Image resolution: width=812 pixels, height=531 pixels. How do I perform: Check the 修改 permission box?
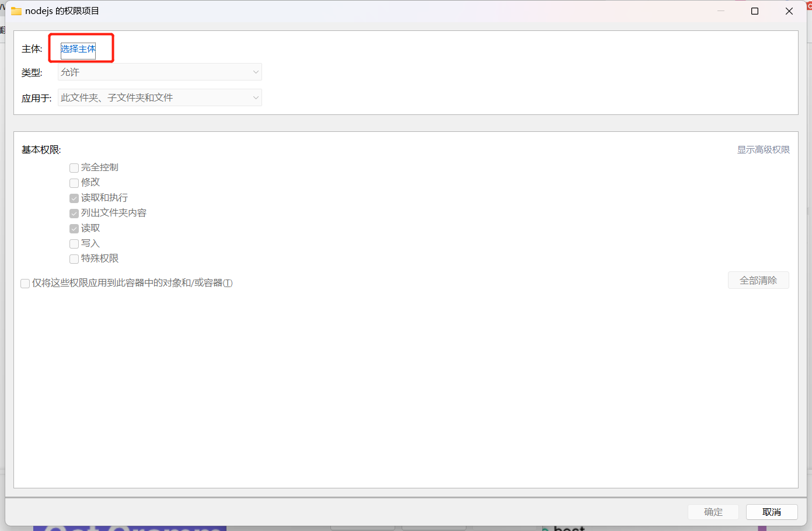pyautogui.click(x=74, y=183)
